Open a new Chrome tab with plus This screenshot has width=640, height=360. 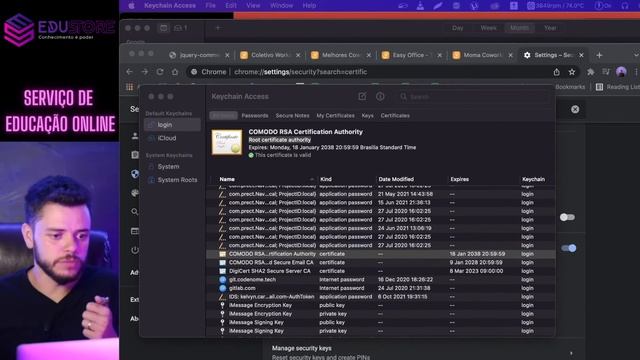click(x=599, y=55)
